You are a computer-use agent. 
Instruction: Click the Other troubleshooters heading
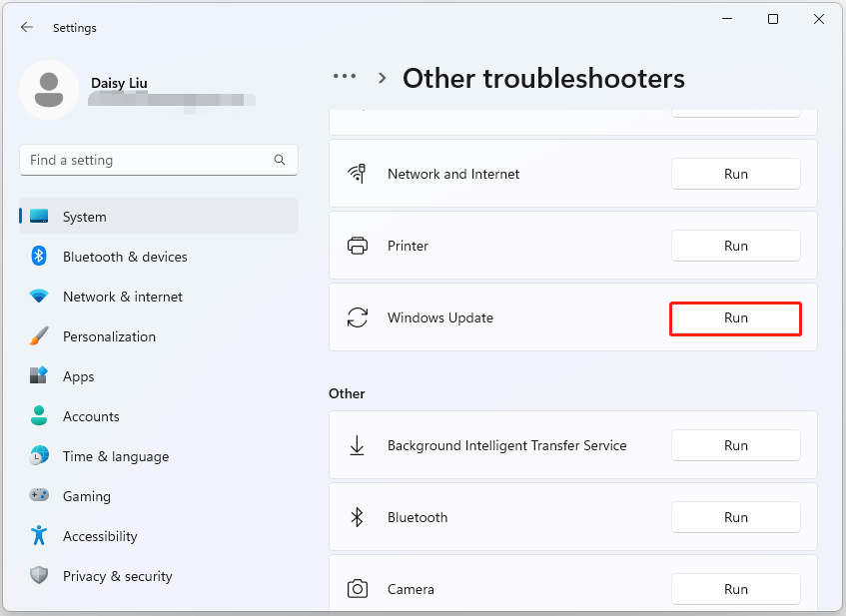pos(543,79)
